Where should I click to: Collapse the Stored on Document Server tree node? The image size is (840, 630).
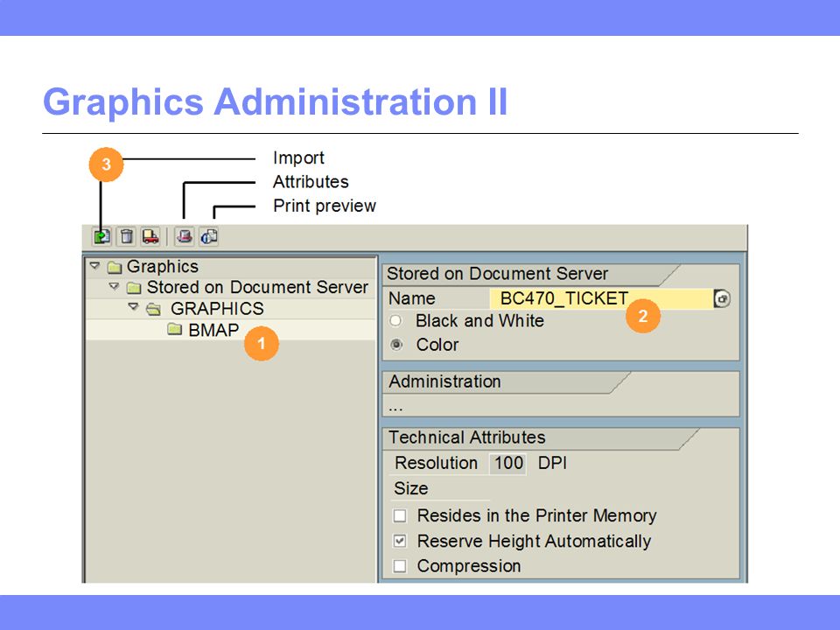click(114, 286)
